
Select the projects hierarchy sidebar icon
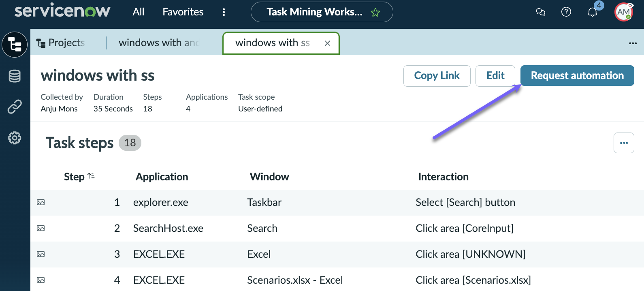[x=15, y=45]
